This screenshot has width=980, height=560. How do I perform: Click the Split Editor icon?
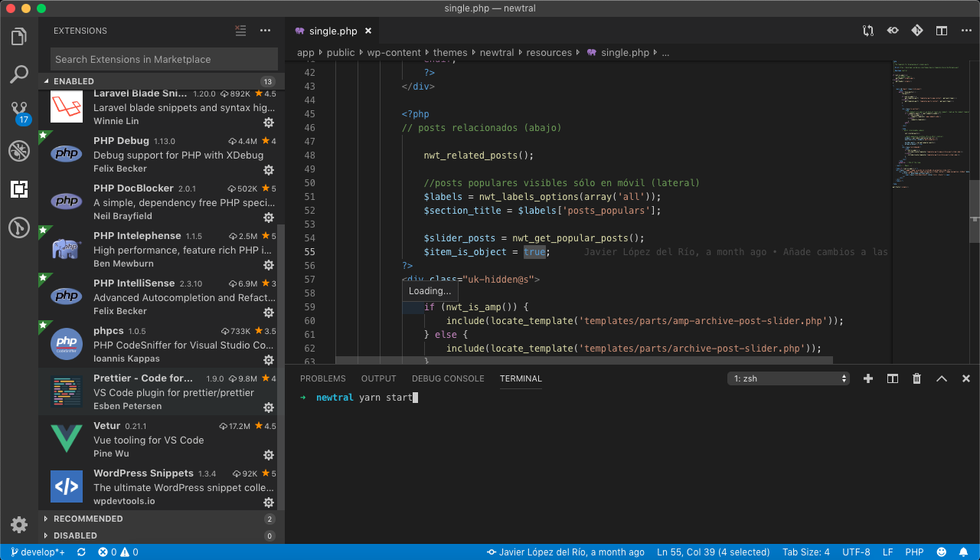(x=942, y=31)
